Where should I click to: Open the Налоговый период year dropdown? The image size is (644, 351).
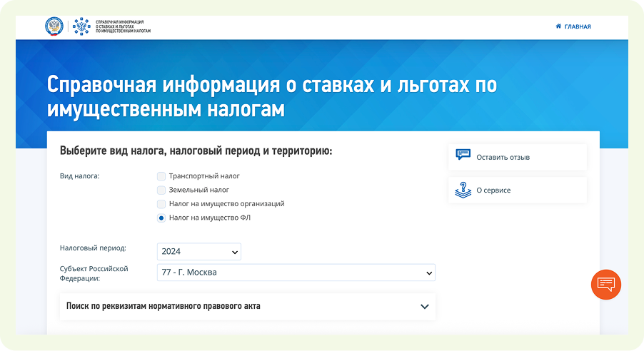point(199,252)
